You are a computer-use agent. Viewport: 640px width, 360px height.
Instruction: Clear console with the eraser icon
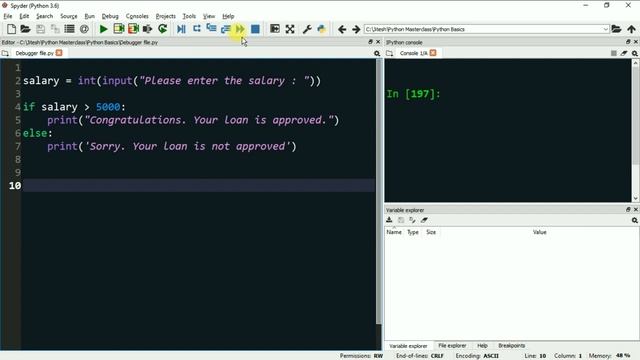(x=624, y=53)
